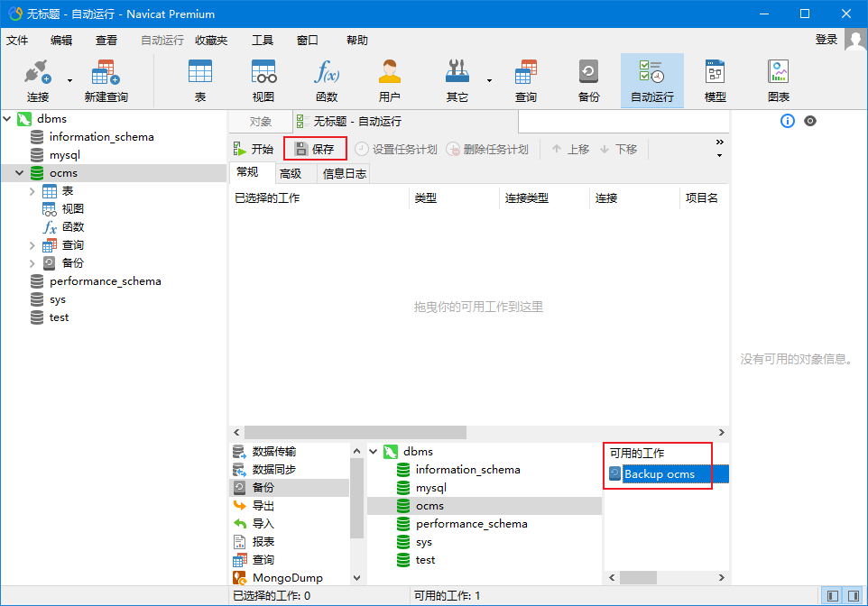Screen dimensions: 868x606
Task: Click the 开始 (Start) button
Action: (x=254, y=149)
